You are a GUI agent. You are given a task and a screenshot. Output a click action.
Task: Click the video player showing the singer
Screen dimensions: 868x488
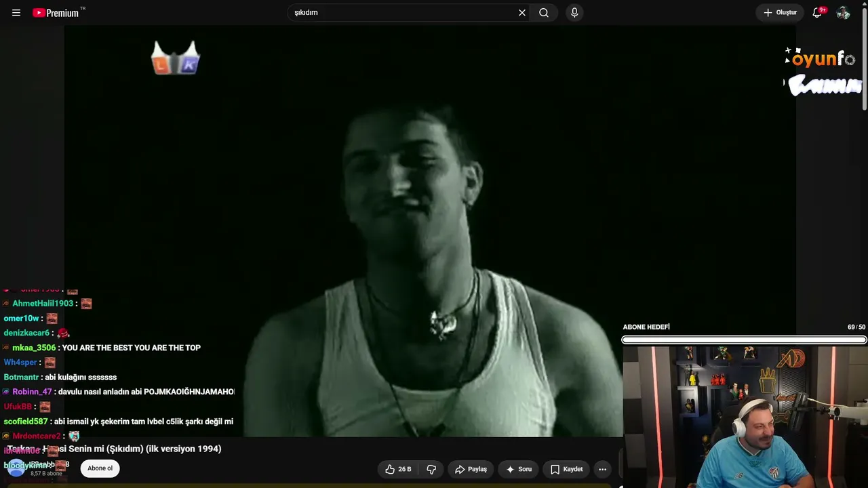(x=430, y=230)
